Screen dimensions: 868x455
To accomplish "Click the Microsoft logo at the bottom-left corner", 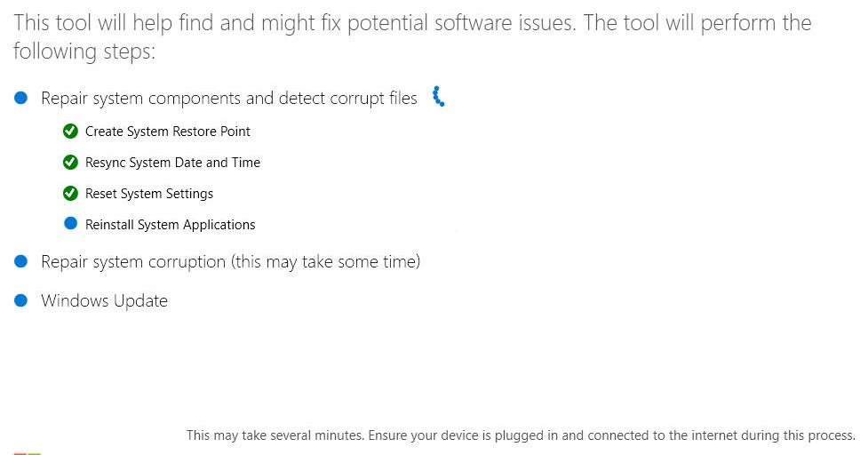I will point(27,452).
